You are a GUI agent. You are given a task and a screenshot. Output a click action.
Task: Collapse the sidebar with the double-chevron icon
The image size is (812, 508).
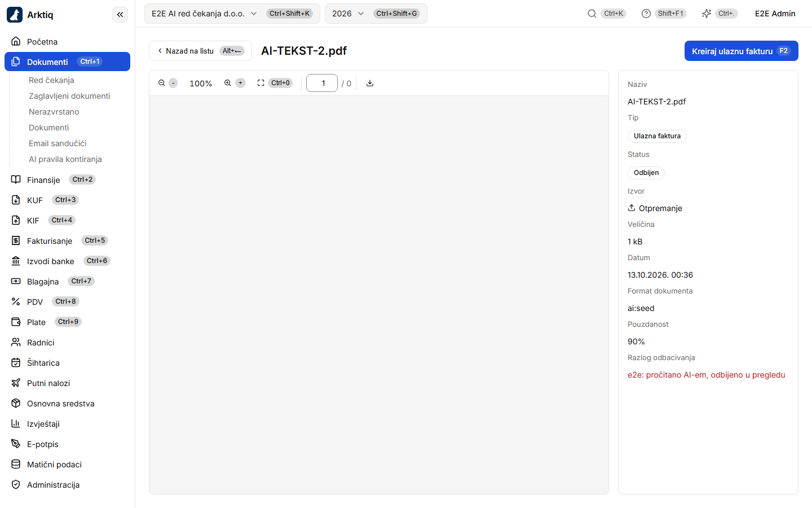point(120,15)
